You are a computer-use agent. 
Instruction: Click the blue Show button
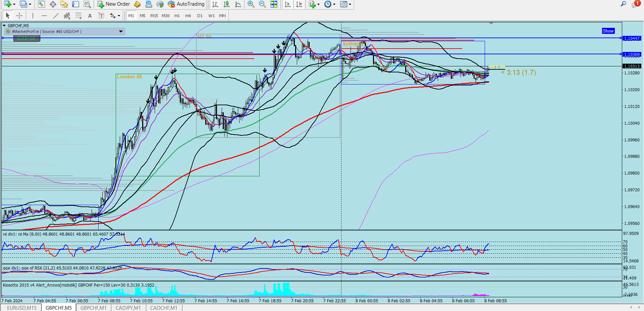(x=608, y=31)
